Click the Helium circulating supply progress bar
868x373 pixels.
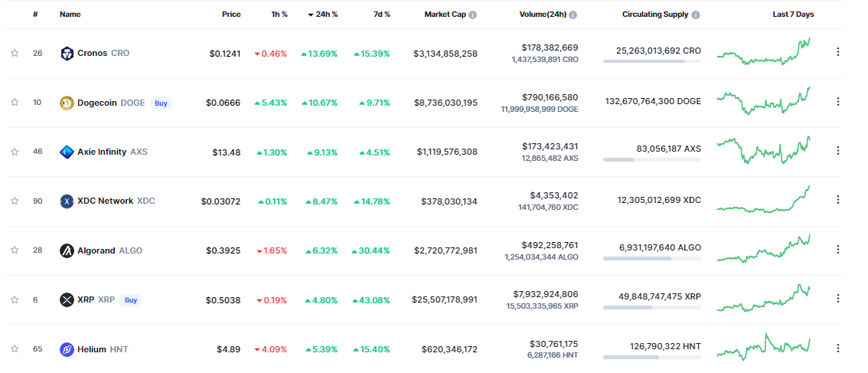(x=651, y=357)
